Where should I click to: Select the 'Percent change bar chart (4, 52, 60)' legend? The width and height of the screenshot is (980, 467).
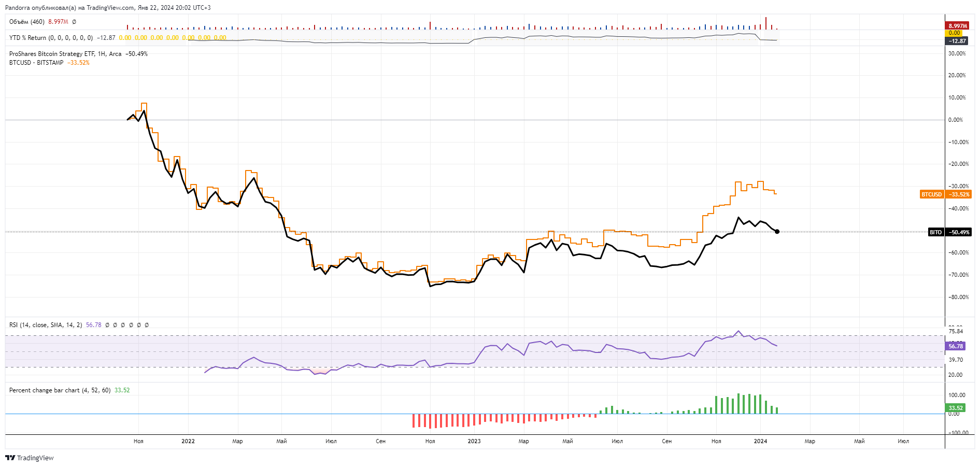click(60, 390)
